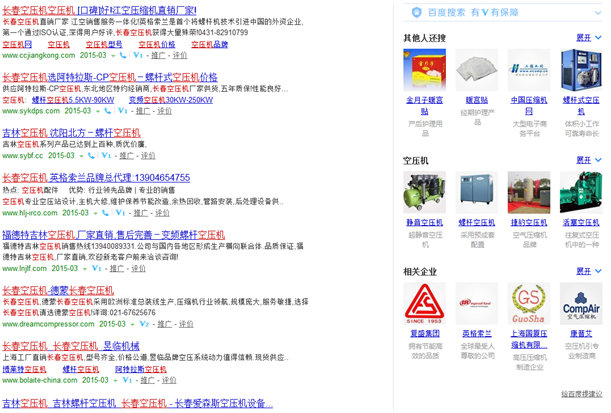The width and height of the screenshot is (611, 413).
Task: Click the 康普艾 company name link
Action: tap(581, 334)
